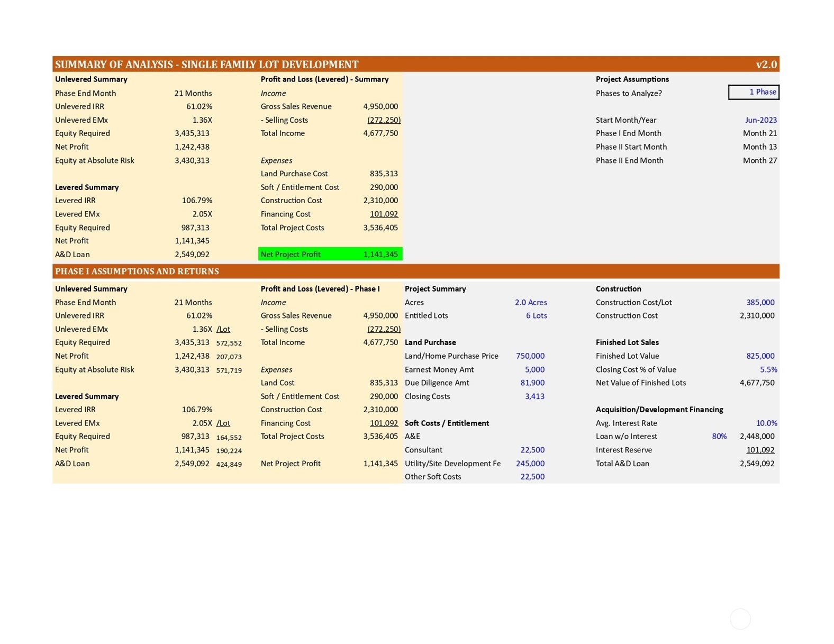Click the 'A&E' soft cost label
Viewport: 834px width, 644px height.
(x=412, y=437)
